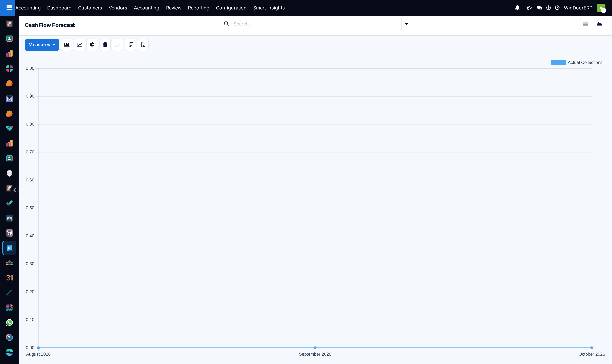Open the notifications bell

tap(517, 8)
